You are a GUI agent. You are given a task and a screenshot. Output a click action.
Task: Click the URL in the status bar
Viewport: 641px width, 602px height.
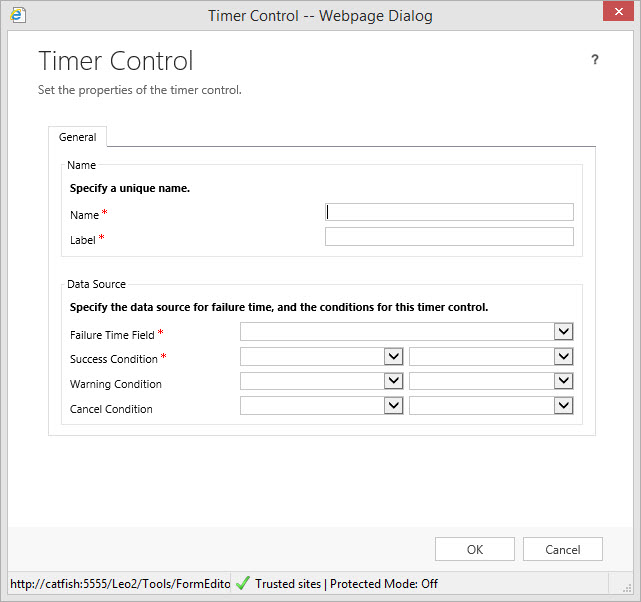click(x=119, y=584)
